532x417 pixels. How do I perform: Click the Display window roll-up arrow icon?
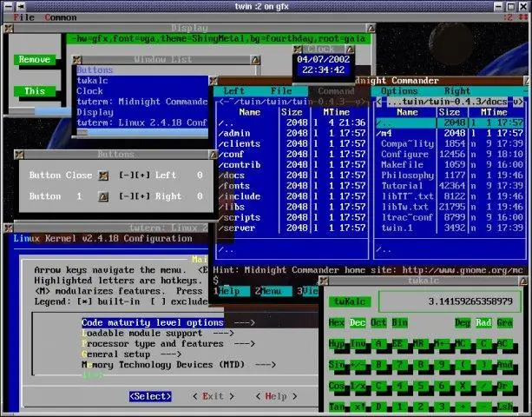pos(371,28)
